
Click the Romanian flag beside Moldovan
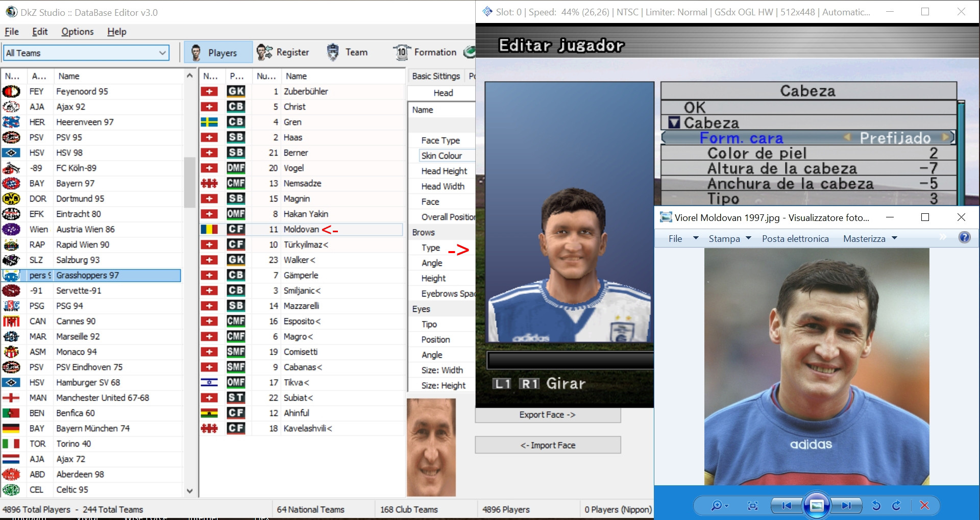209,229
